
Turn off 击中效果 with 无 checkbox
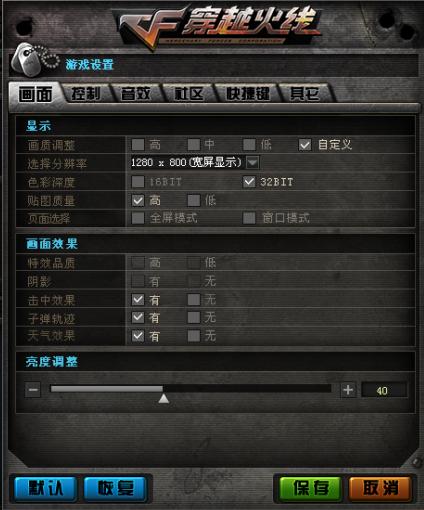194,299
